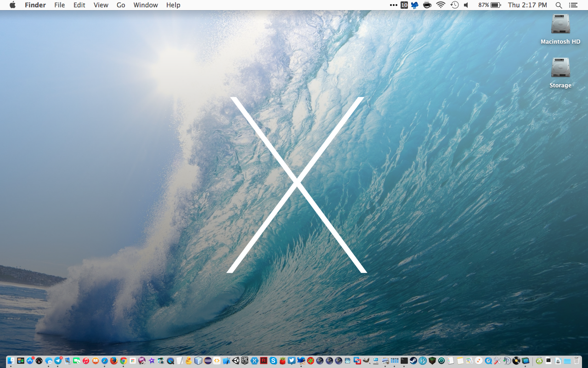Open iMovie star icon in Dock
The width and height of the screenshot is (588, 368).
point(152,361)
